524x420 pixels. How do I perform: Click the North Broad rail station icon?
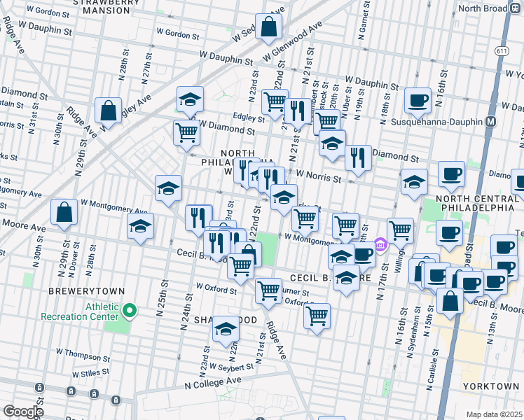tap(515, 8)
